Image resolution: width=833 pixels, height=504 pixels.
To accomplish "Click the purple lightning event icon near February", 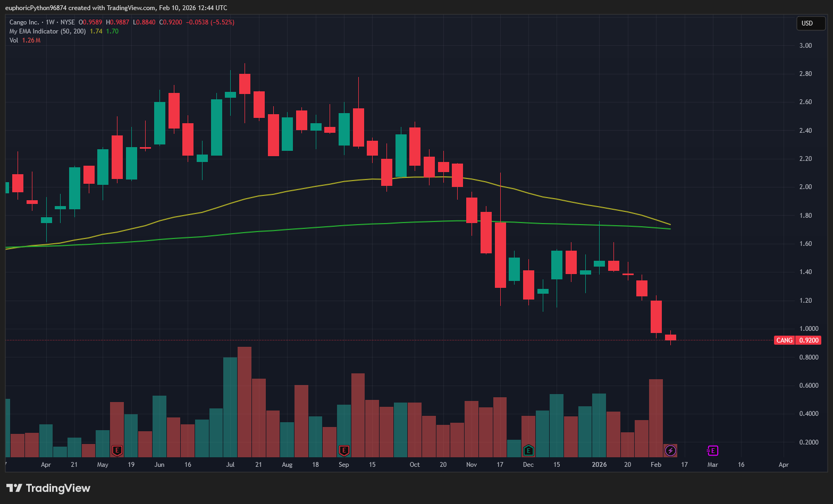I will [670, 450].
